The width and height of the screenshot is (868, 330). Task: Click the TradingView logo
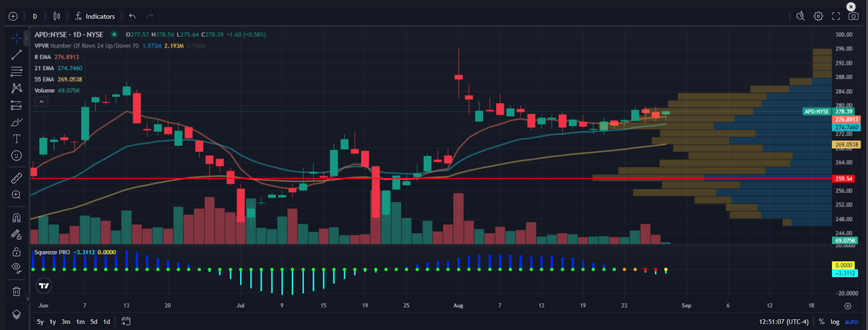44,285
